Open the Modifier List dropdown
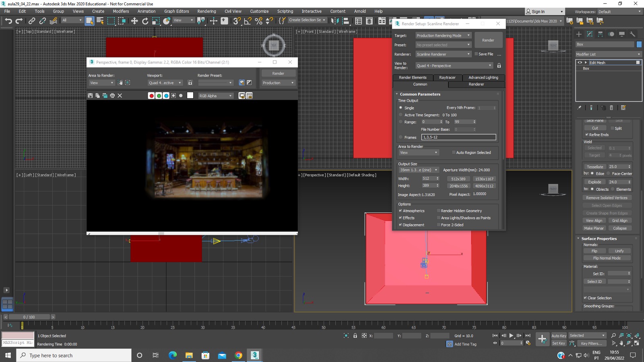The height and width of the screenshot is (362, 644). coord(608,54)
